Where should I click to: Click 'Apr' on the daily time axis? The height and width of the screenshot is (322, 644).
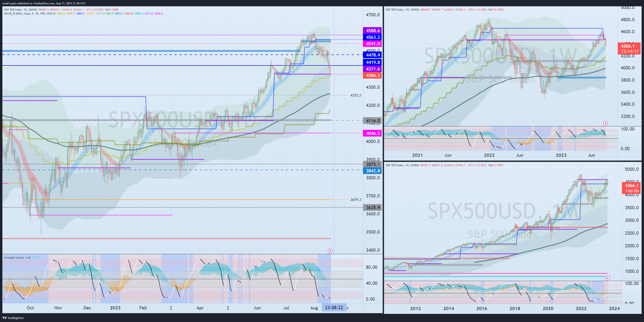[200, 308]
